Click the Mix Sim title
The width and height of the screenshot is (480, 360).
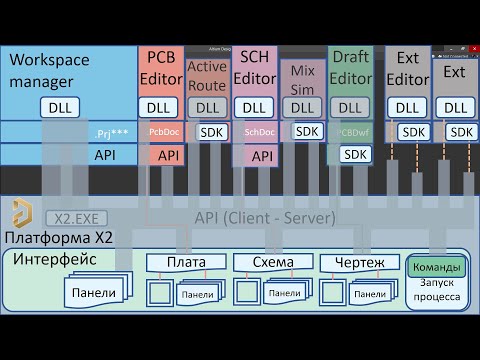coord(302,80)
